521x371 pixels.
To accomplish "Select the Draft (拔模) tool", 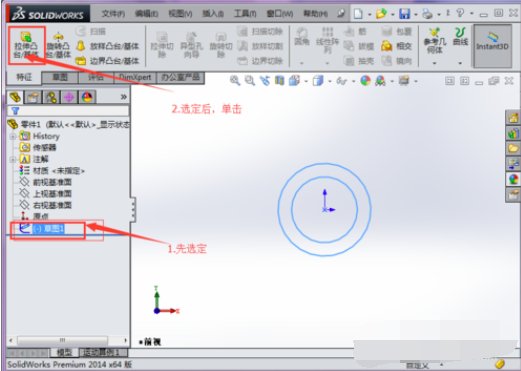I will (x=359, y=46).
